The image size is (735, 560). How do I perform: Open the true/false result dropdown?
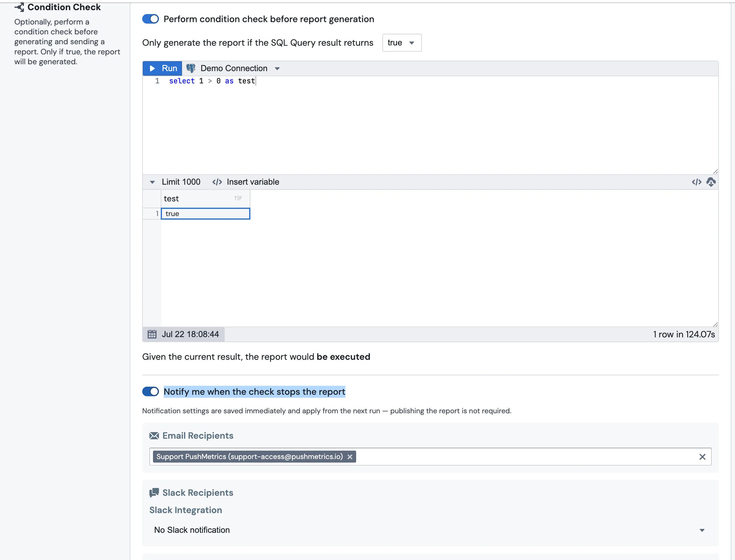(x=402, y=43)
